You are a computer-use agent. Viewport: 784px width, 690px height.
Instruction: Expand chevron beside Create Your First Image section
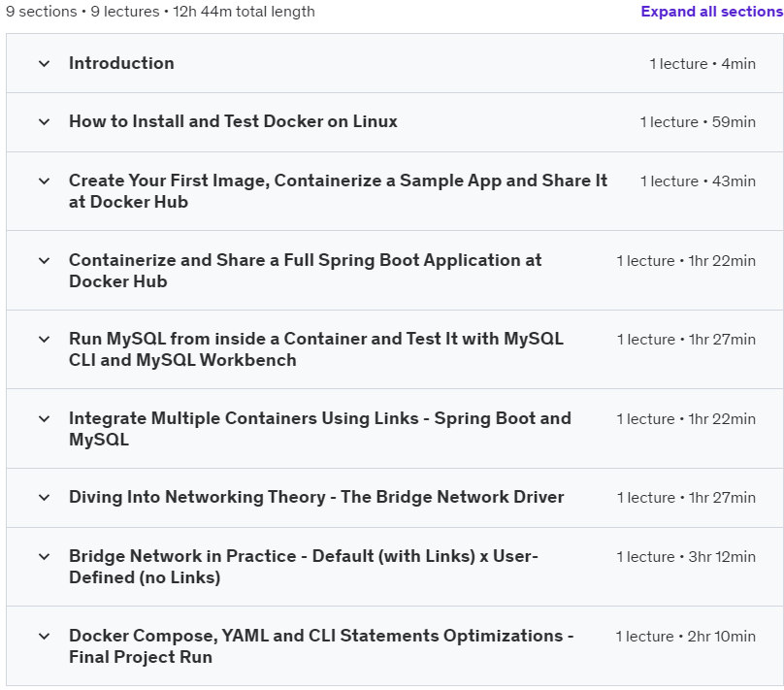coord(44,181)
